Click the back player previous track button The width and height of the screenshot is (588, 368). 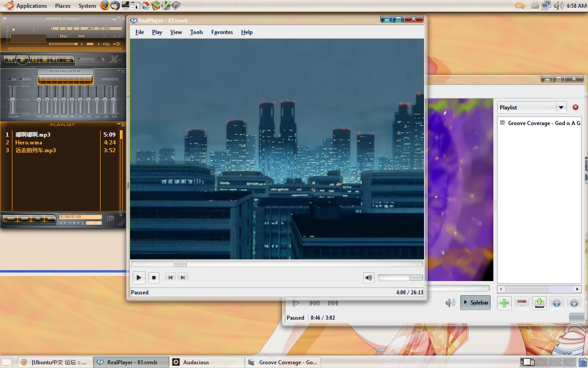point(315,303)
